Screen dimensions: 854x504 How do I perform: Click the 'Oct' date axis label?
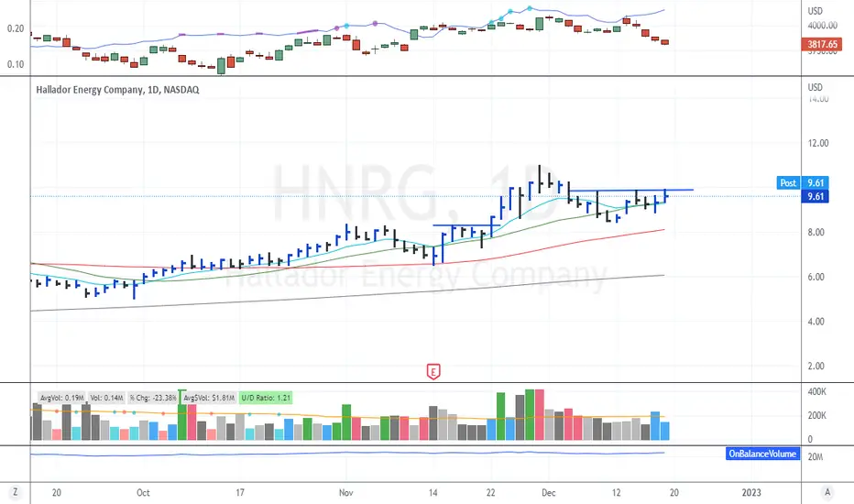143,493
